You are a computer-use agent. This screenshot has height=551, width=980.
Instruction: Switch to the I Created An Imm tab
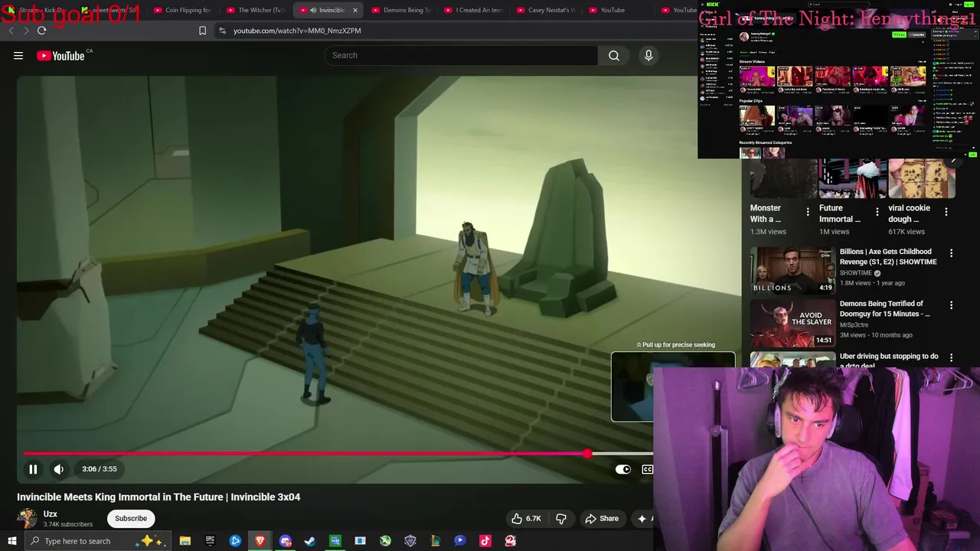[x=473, y=10]
